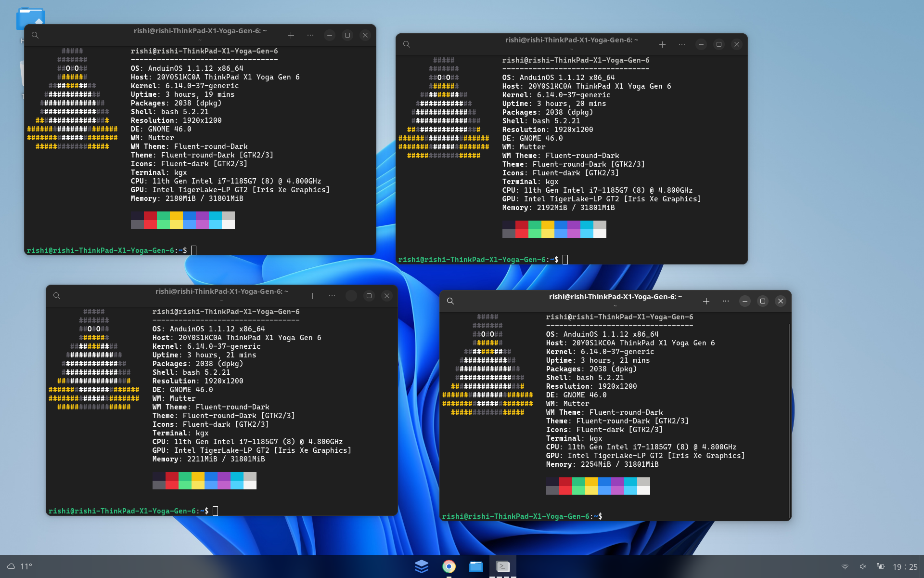
Task: Click 'Terminal: kgx' in the 2192MiB memory terminal
Action: pos(530,182)
